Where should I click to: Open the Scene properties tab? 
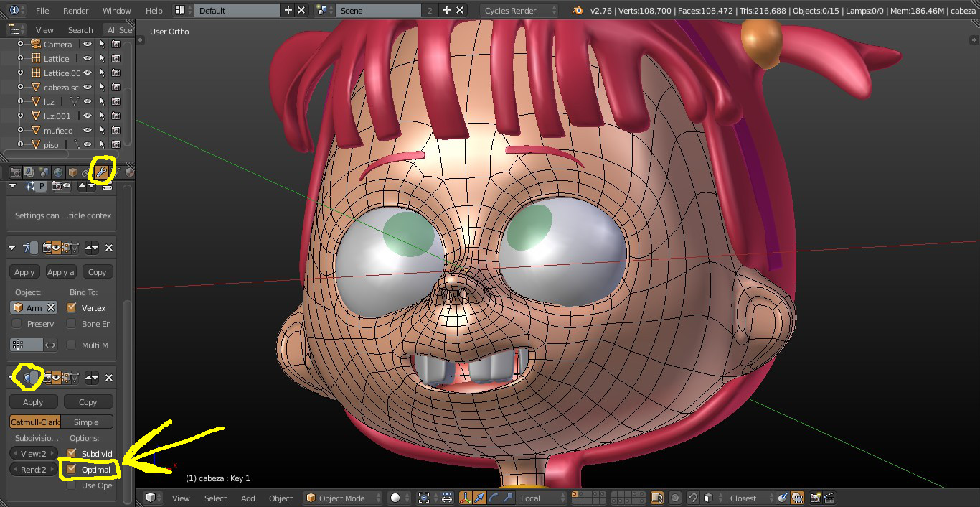[44, 172]
